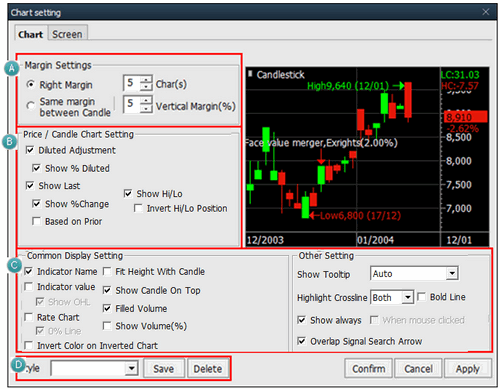Select the Right Margin radio button
The width and height of the screenshot is (500, 389).
click(x=30, y=85)
